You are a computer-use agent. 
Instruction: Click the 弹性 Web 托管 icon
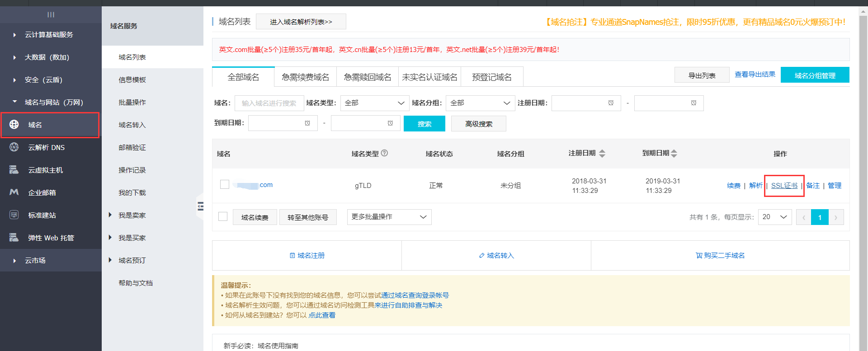[14, 238]
